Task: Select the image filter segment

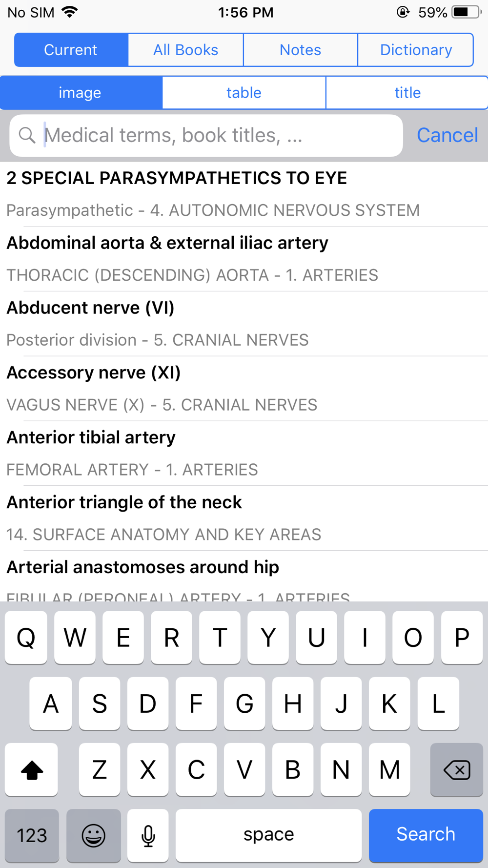Action: tap(81, 93)
